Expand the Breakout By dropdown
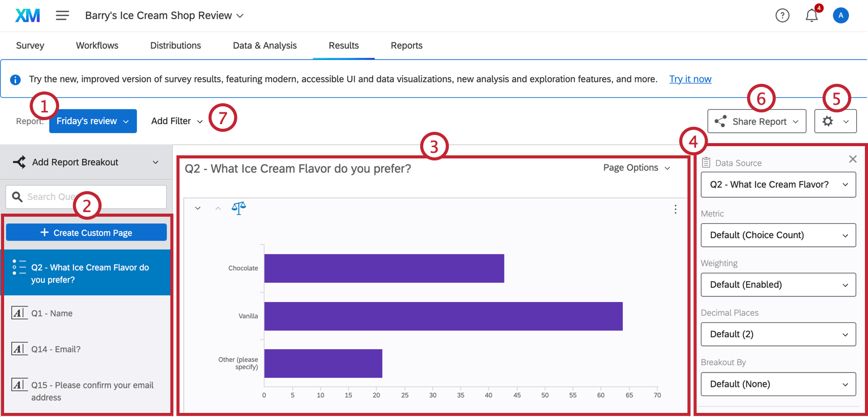Viewport: 868px width, 417px height. point(778,384)
